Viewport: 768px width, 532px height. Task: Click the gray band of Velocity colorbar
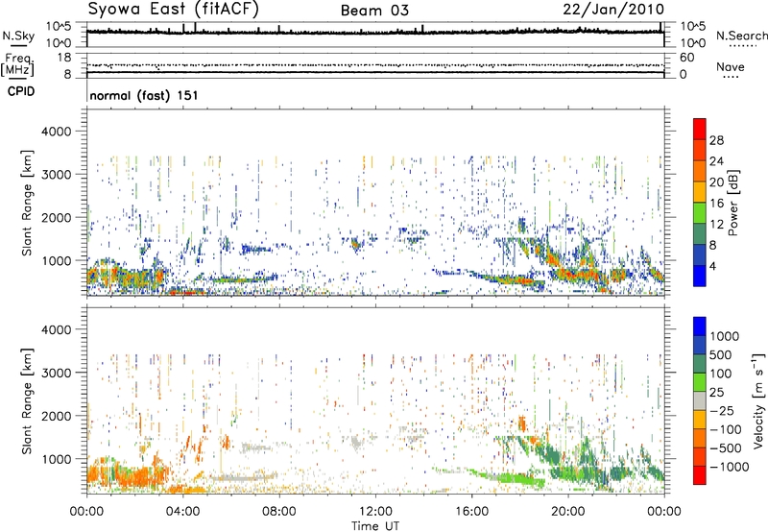tap(700, 400)
